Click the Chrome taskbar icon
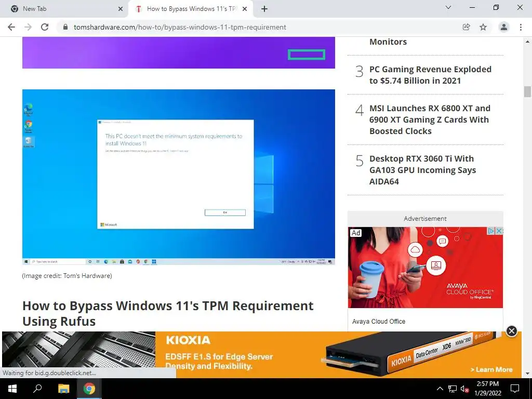The height and width of the screenshot is (399, 532). click(89, 389)
